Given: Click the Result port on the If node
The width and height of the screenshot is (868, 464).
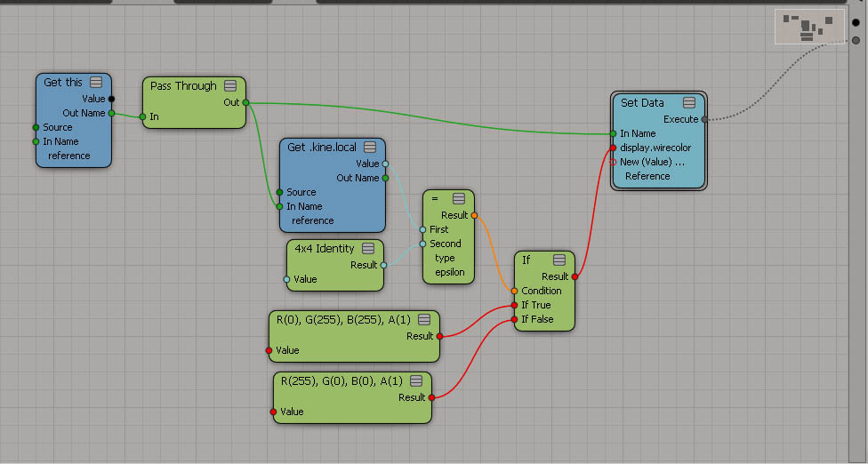Looking at the screenshot, I should [575, 276].
